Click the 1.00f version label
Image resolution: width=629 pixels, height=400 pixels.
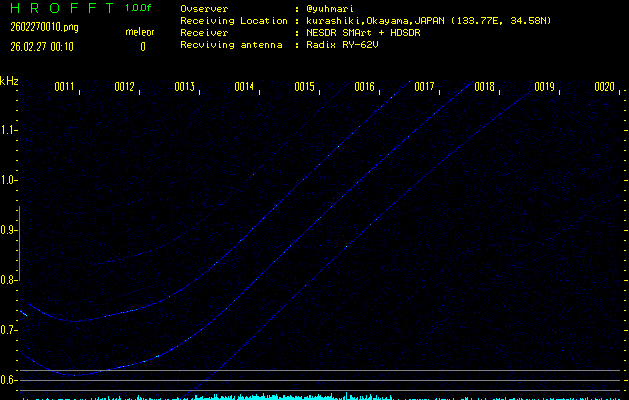[139, 8]
